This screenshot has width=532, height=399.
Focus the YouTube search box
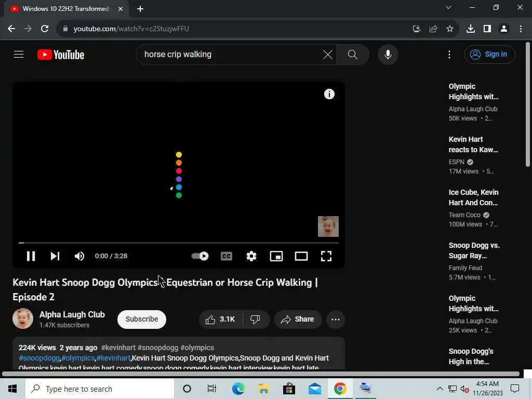pos(231,54)
